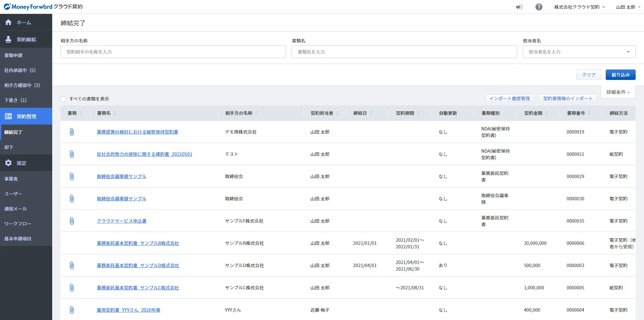Click the 締結方法 column header
This screenshot has height=320, width=644.
pyautogui.click(x=619, y=113)
